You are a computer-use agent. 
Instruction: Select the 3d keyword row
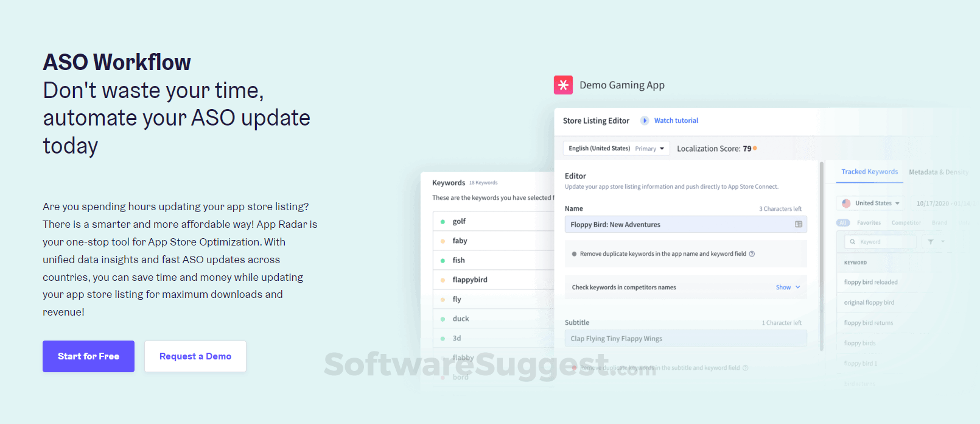pos(493,338)
